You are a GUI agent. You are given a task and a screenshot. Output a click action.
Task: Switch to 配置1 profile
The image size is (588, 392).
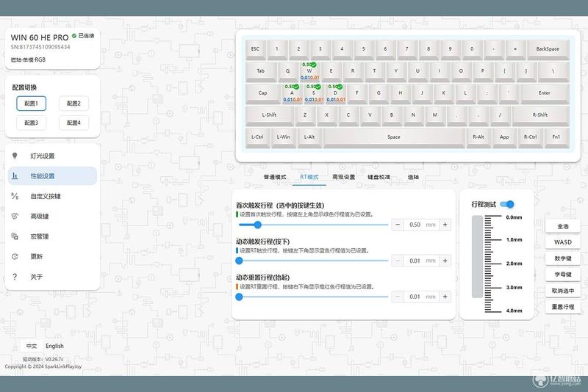tap(31, 104)
